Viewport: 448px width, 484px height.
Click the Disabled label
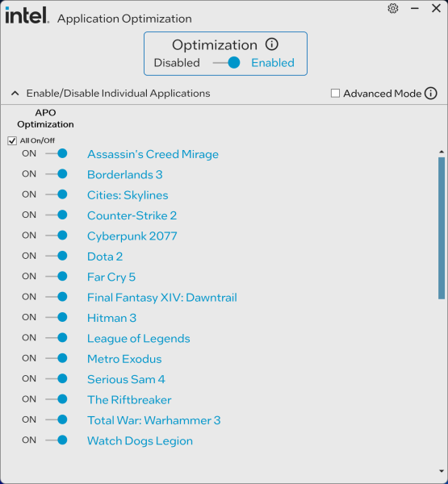[x=177, y=63]
